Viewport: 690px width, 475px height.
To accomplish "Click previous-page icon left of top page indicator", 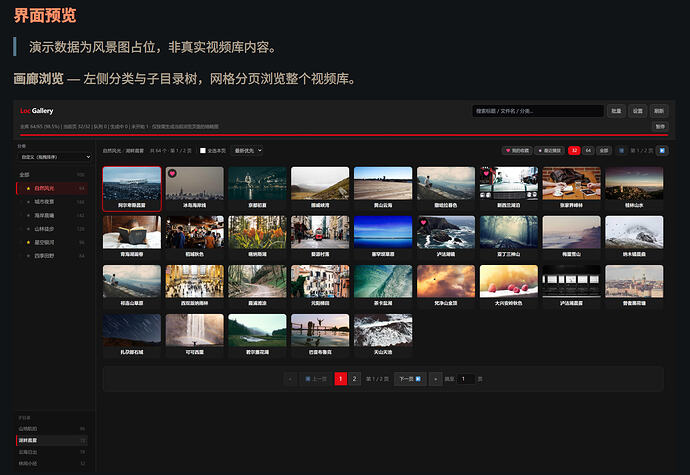I will (x=621, y=151).
